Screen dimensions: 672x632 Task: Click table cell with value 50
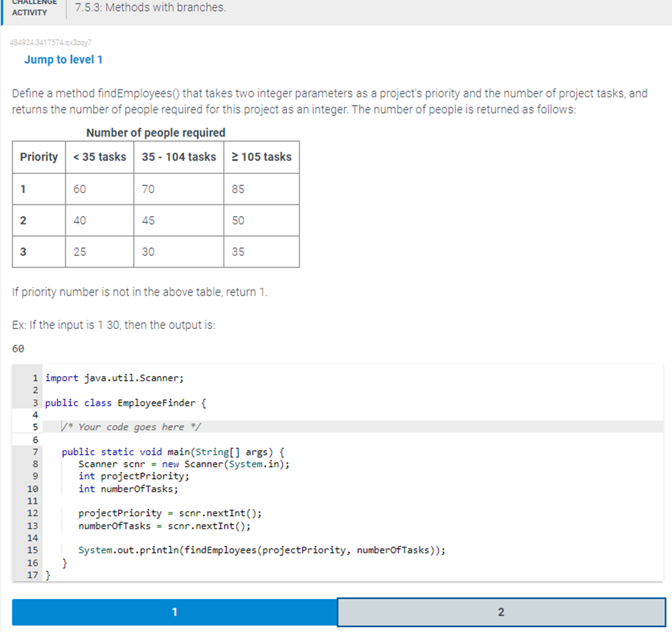click(x=261, y=220)
